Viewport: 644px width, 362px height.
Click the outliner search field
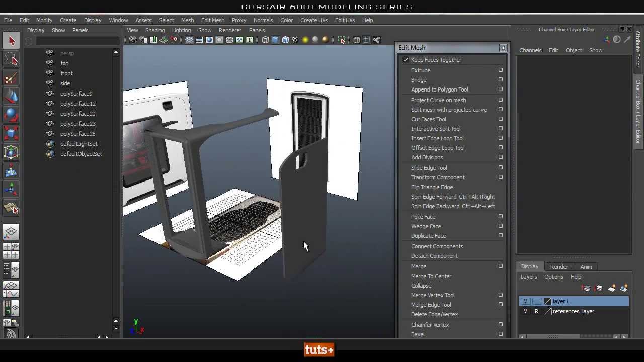pos(78,41)
